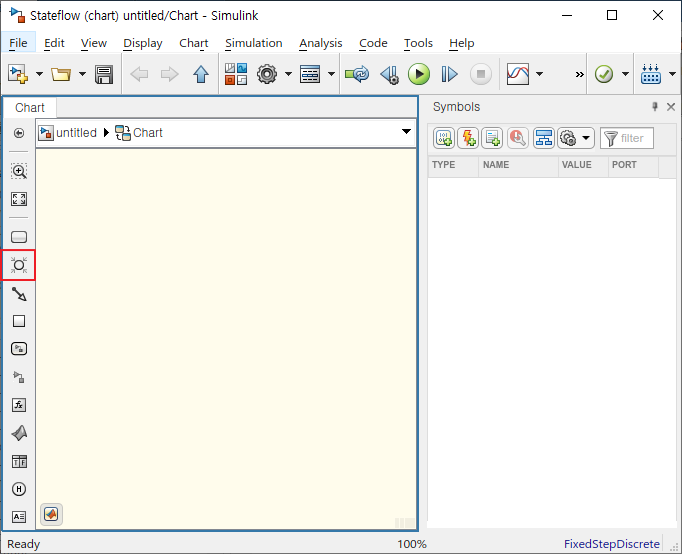Viewport: 682px width, 554px height.
Task: Select the Graphical Function fx tool
Action: (19, 405)
